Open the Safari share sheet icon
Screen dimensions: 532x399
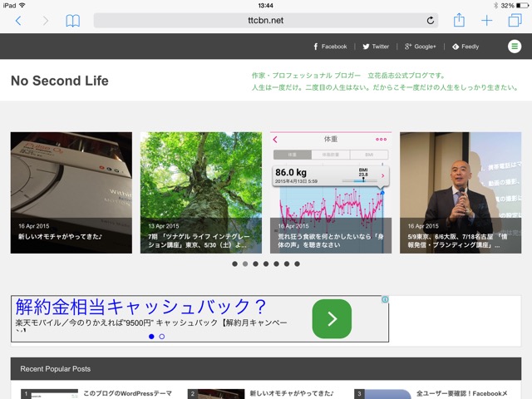[x=459, y=20]
